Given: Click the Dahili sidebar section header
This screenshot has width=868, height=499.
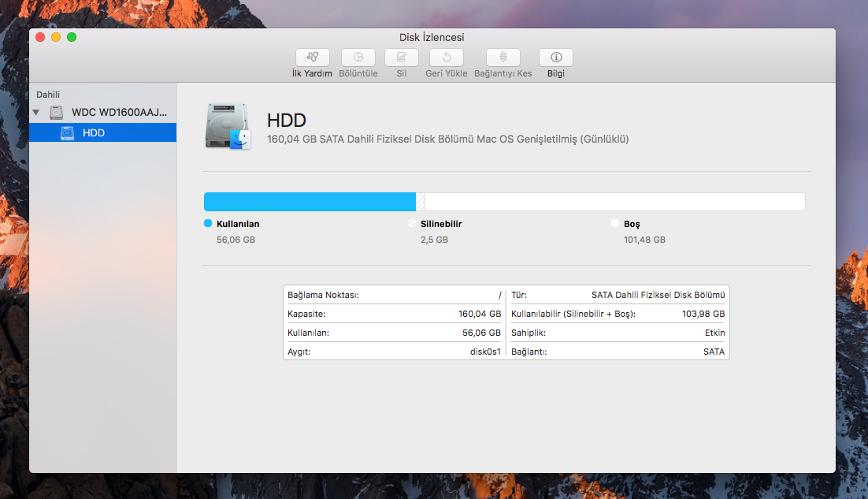Looking at the screenshot, I should (48, 95).
